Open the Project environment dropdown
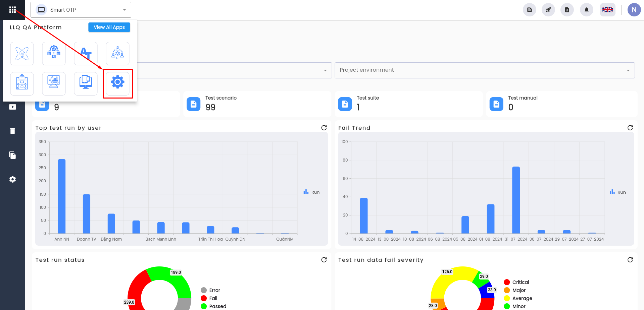 point(485,70)
